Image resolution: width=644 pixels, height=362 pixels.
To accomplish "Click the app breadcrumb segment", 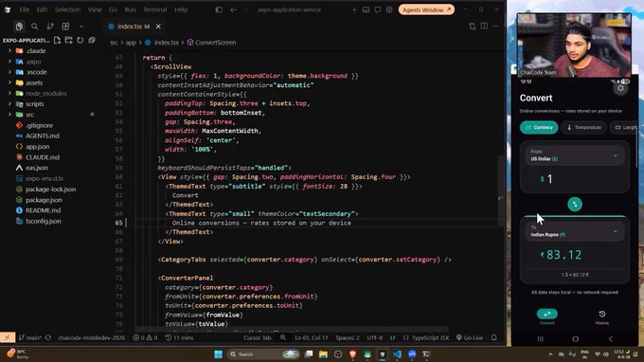I will 131,43.
